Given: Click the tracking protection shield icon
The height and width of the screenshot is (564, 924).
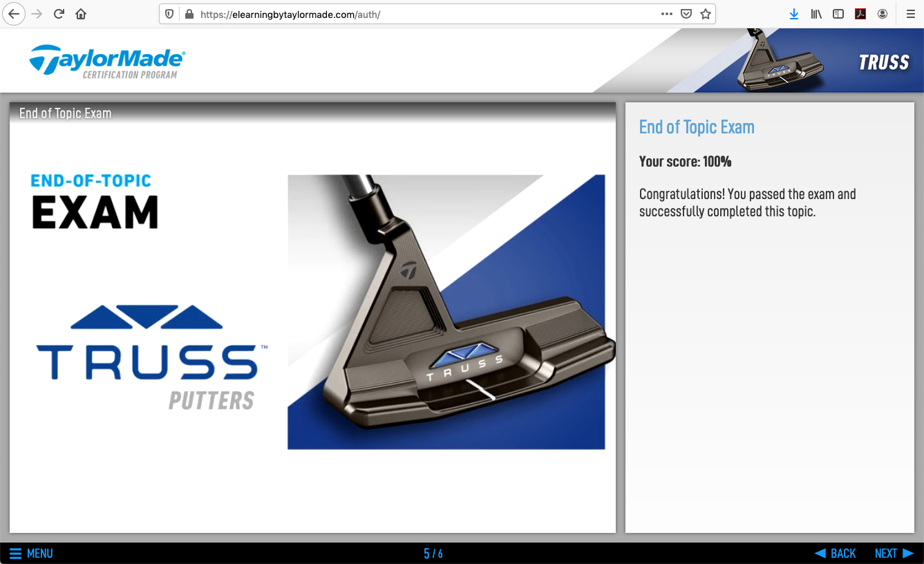Looking at the screenshot, I should [x=170, y=14].
